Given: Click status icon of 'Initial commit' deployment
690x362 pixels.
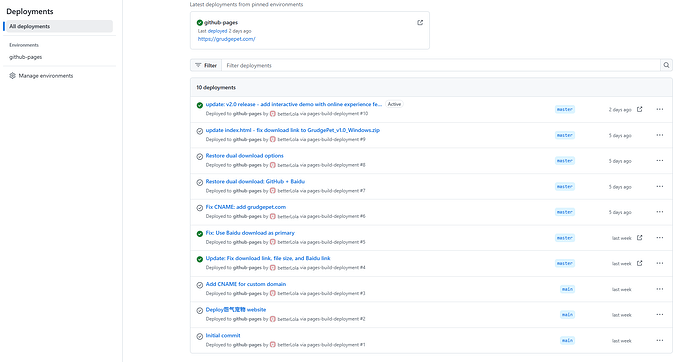Looking at the screenshot, I should tap(200, 336).
